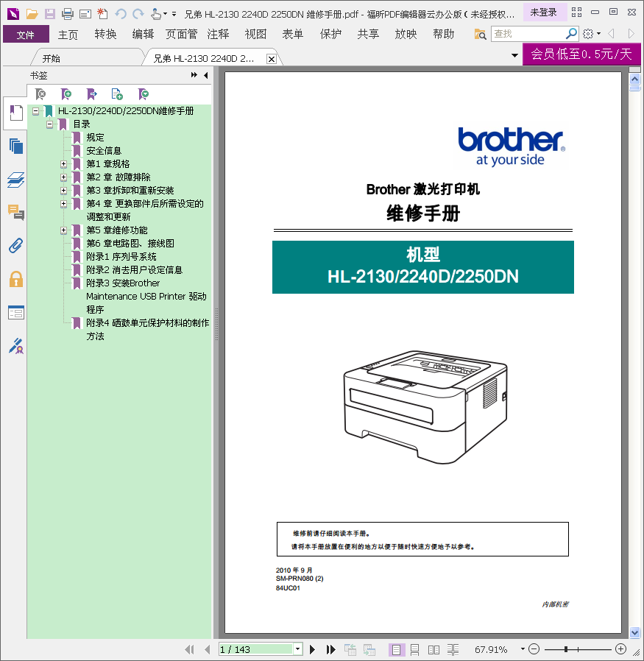Open the Layers panel
Screen dimensions: 644x661
click(16, 180)
